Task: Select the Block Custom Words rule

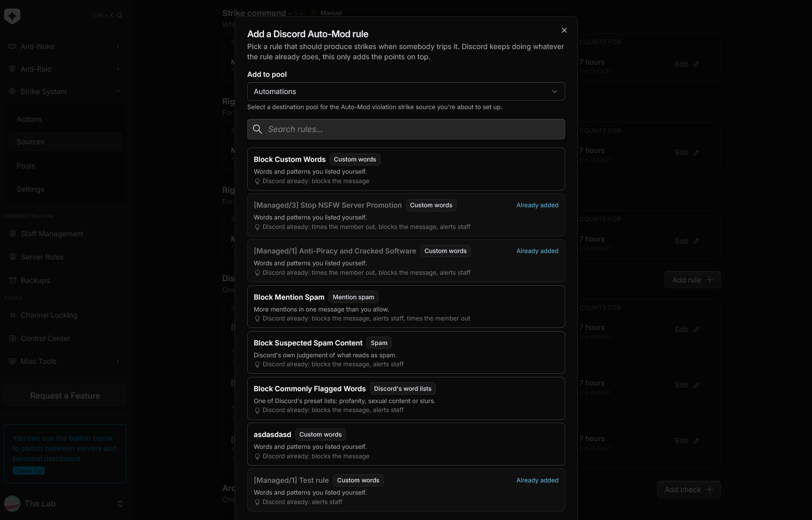Action: point(406,169)
